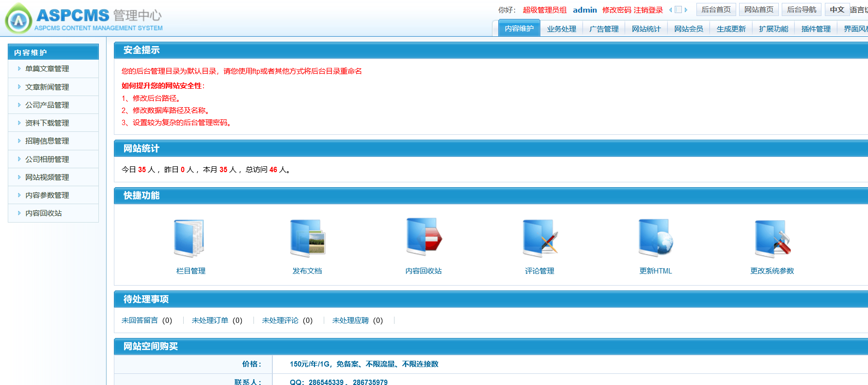Open 单篇文章管理 in the sidebar
Viewport: 868px width, 385px height.
(47, 69)
